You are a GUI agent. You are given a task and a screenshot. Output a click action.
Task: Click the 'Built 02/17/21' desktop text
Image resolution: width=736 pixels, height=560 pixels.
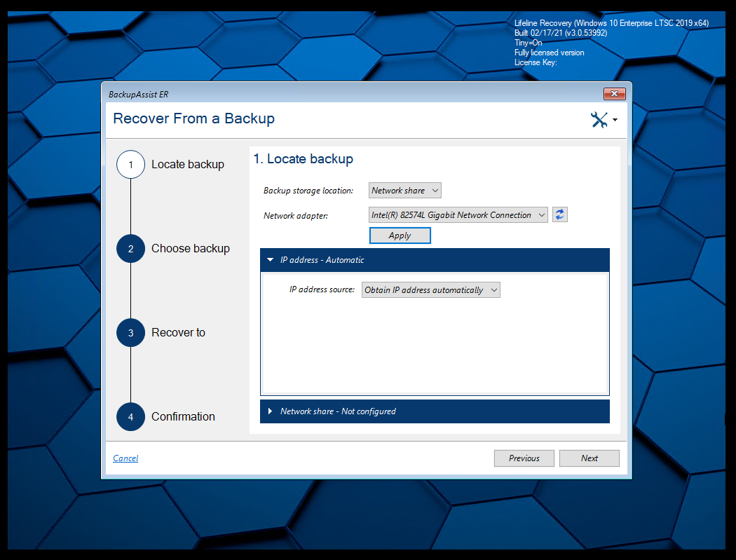pyautogui.click(x=561, y=33)
